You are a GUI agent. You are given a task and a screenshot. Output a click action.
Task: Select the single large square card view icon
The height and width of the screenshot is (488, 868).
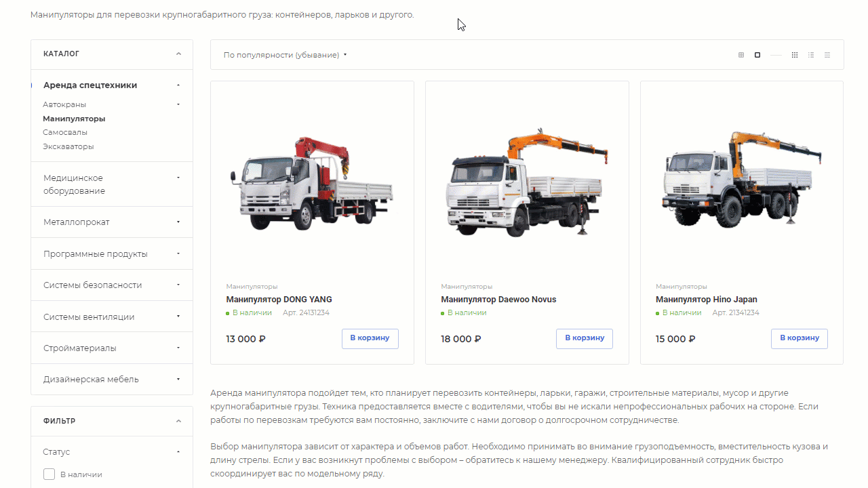click(x=757, y=55)
